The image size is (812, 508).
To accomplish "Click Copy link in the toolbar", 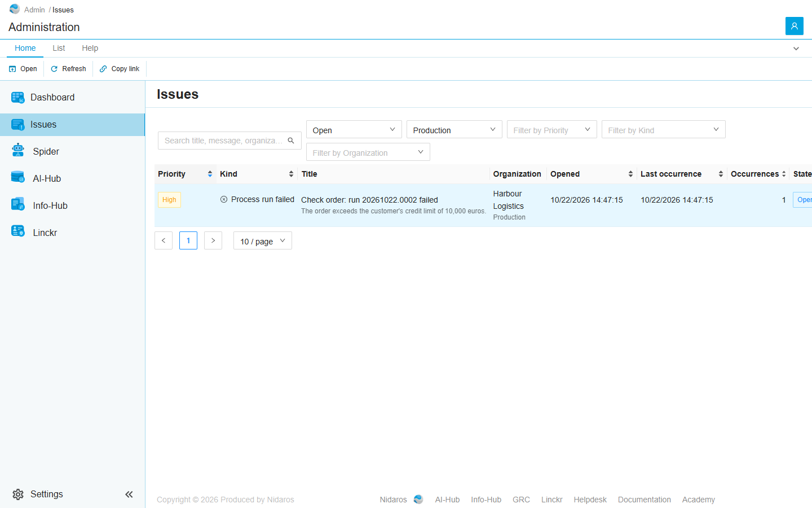I will pyautogui.click(x=120, y=69).
